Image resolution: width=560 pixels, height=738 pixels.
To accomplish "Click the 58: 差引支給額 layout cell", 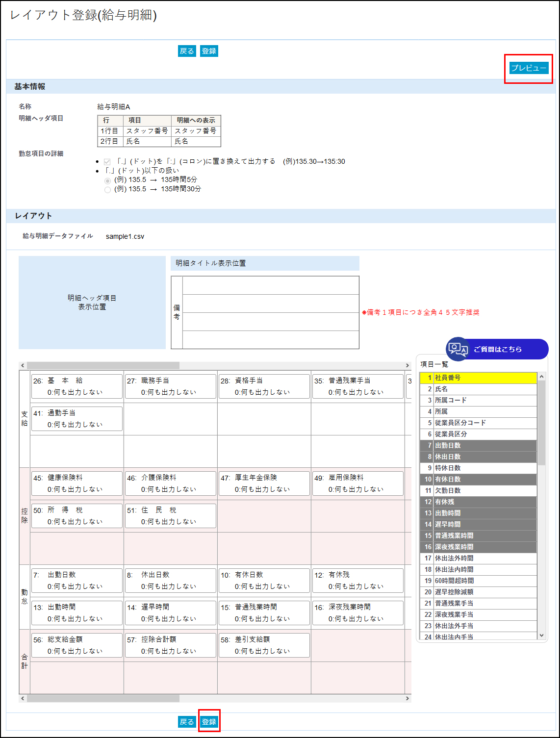I will 264,645.
